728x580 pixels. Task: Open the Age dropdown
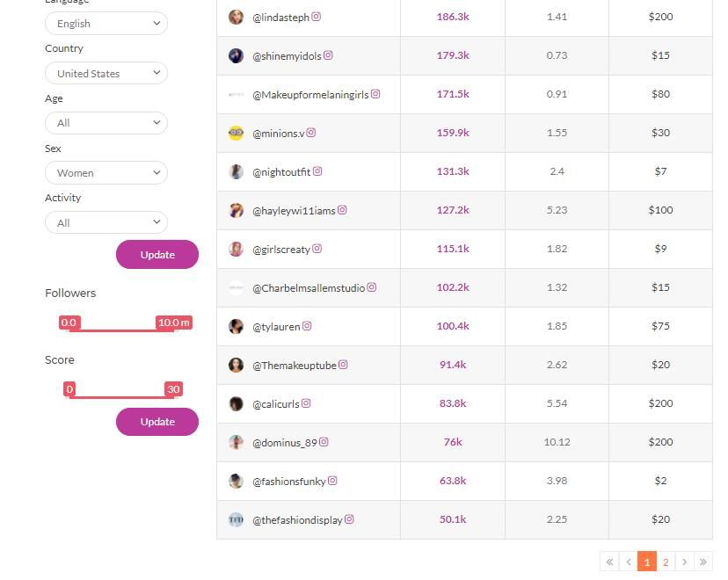pos(106,123)
